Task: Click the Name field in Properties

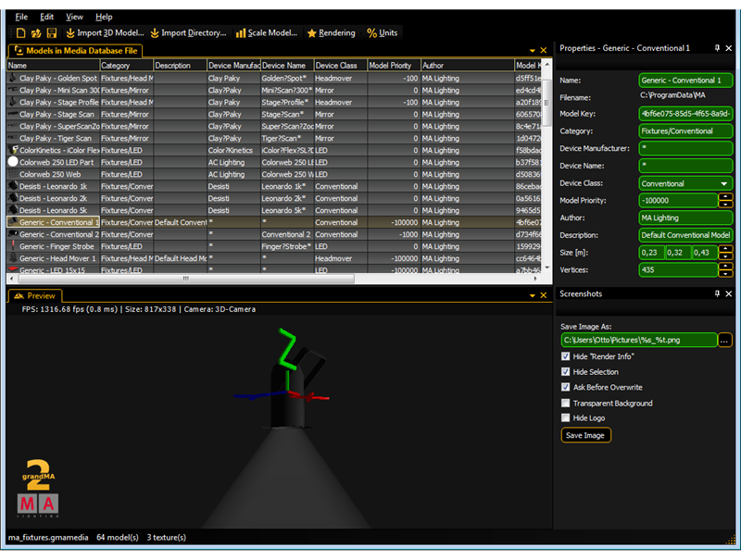Action: (685, 81)
